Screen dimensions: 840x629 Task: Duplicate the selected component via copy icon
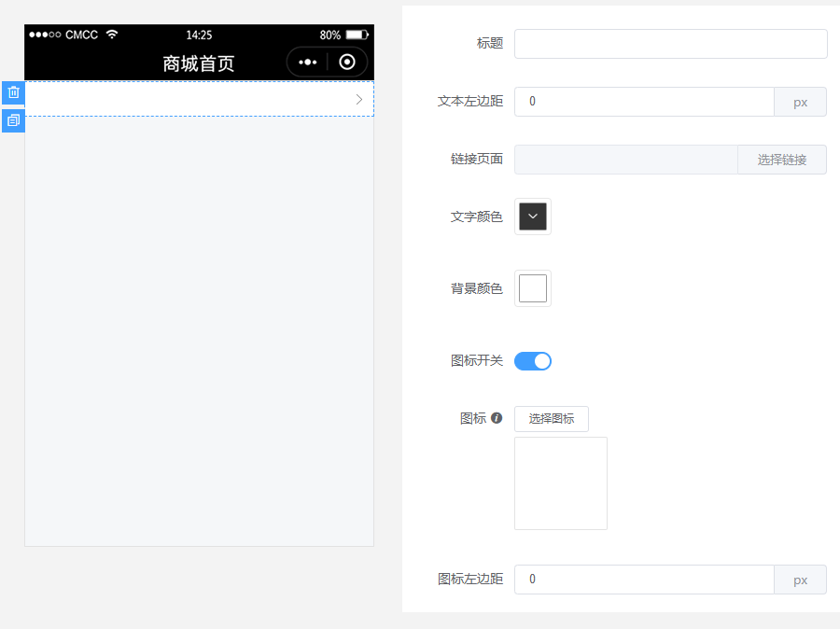(13, 120)
